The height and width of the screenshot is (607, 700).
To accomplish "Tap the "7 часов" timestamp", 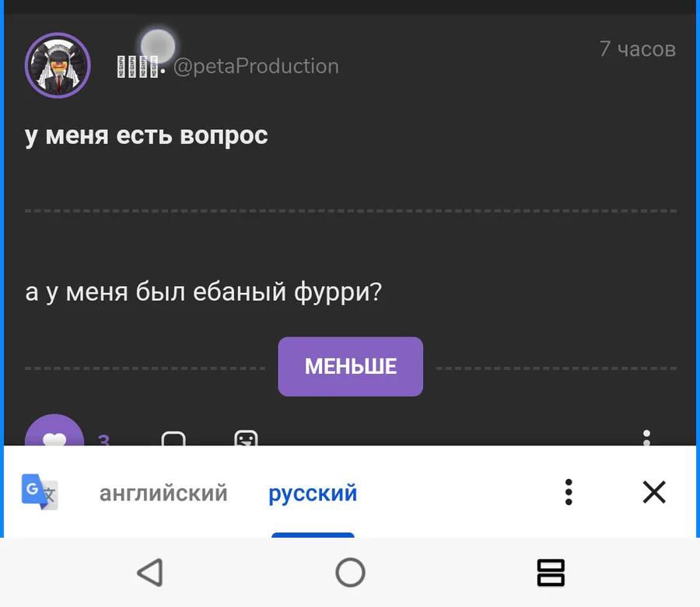I will (x=637, y=49).
